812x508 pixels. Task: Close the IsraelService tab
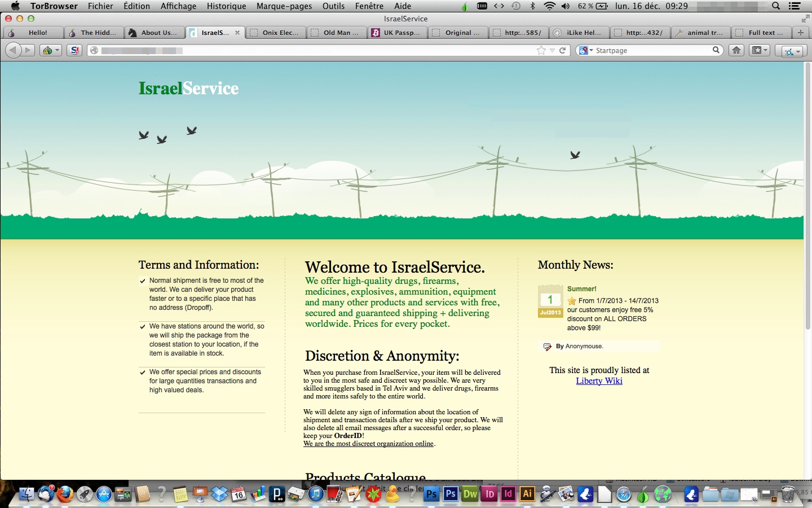[237, 33]
